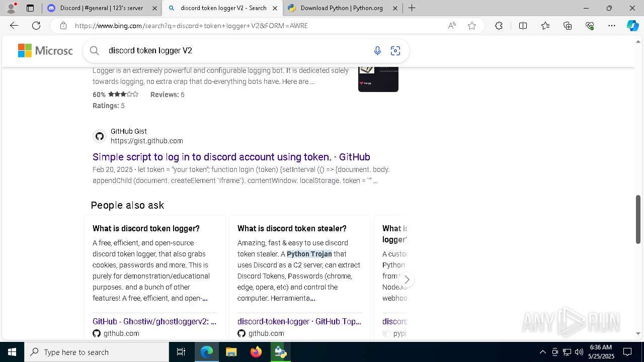Image resolution: width=644 pixels, height=362 pixels.
Task: Click the scrollbar down arrow
Action: [638, 333]
